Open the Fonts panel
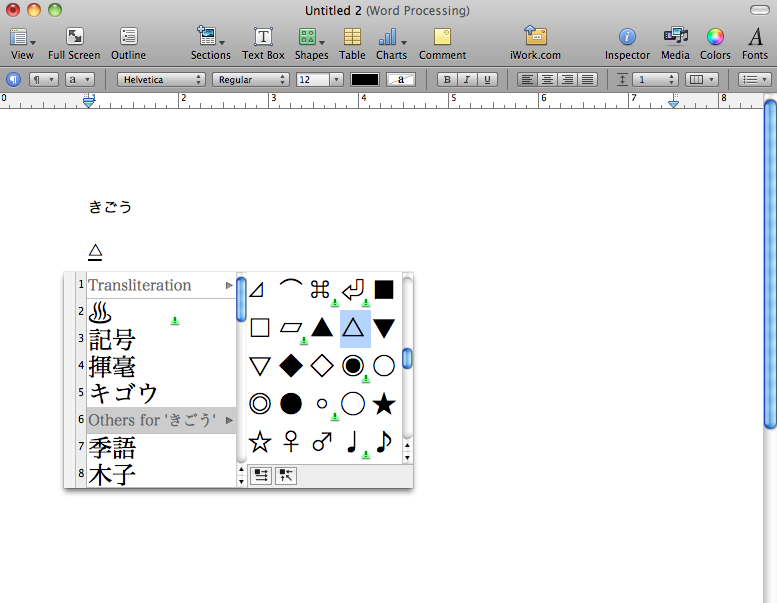 pos(755,42)
